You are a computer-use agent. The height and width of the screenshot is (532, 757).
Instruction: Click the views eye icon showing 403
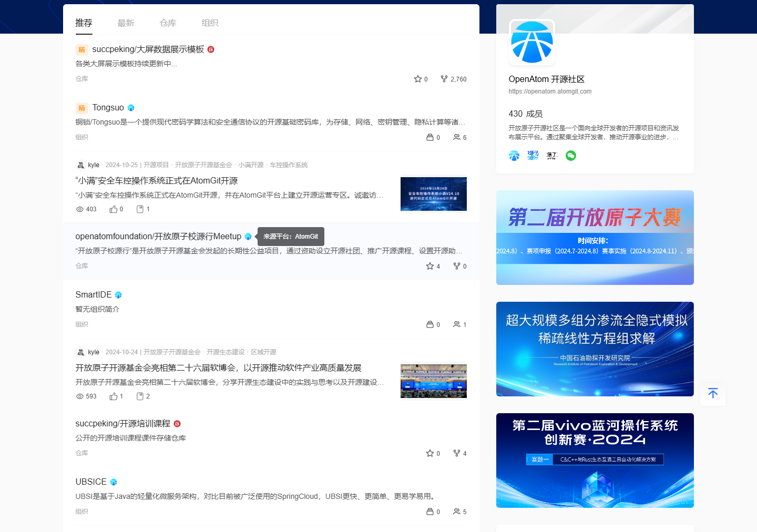[80, 209]
